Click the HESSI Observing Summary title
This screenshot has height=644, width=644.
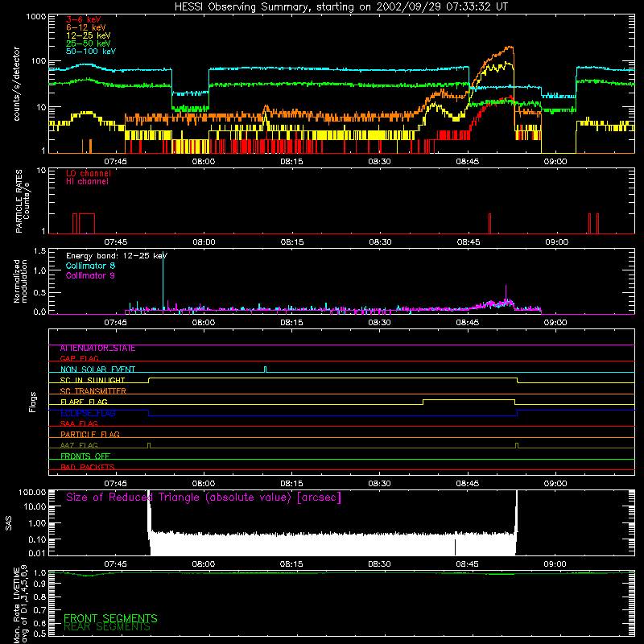[341, 7]
